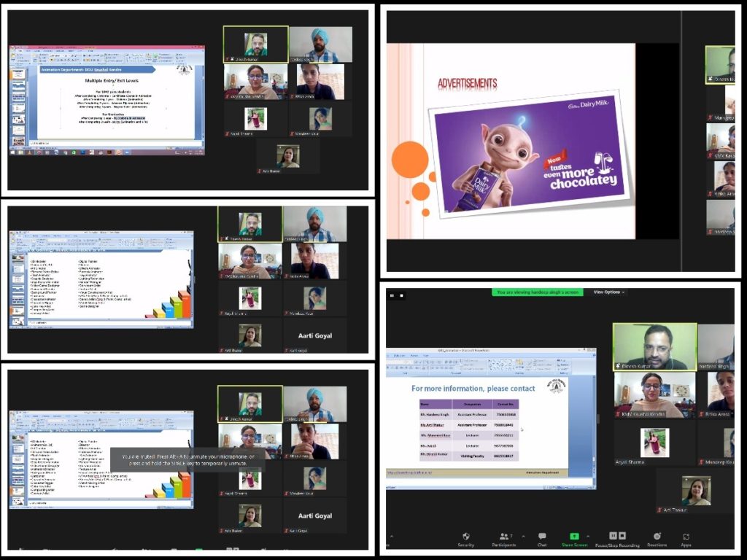Viewport: 747px width, 560px height.
Task: Click the "You are muted" notification message
Action: 187,459
